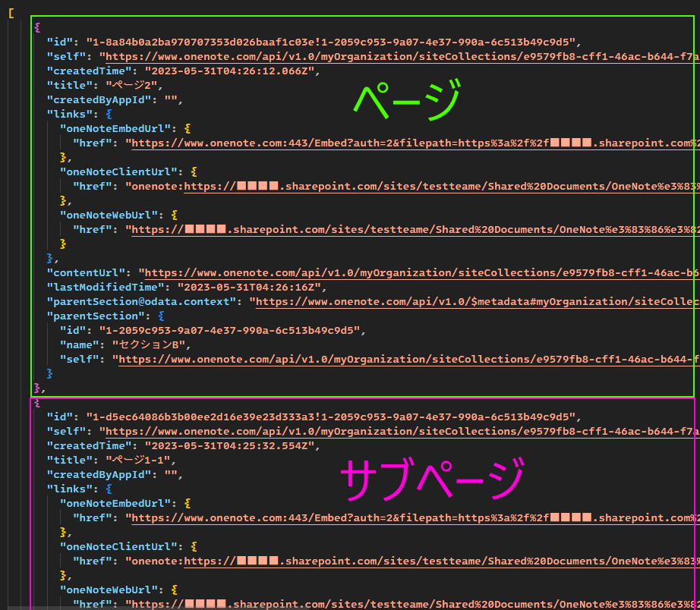Click oneNoteClientUrl key in the ページ1-1 object
Image resolution: width=700 pixels, height=610 pixels.
[x=121, y=546]
